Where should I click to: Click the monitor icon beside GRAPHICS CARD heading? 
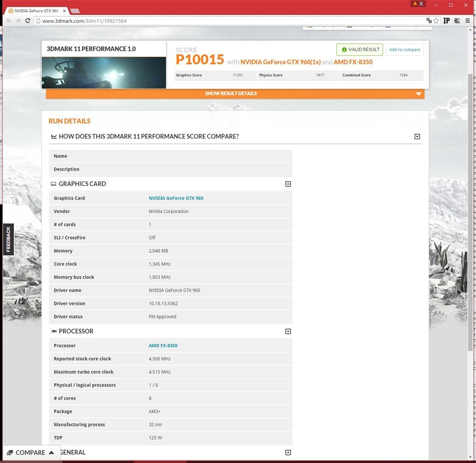[53, 184]
